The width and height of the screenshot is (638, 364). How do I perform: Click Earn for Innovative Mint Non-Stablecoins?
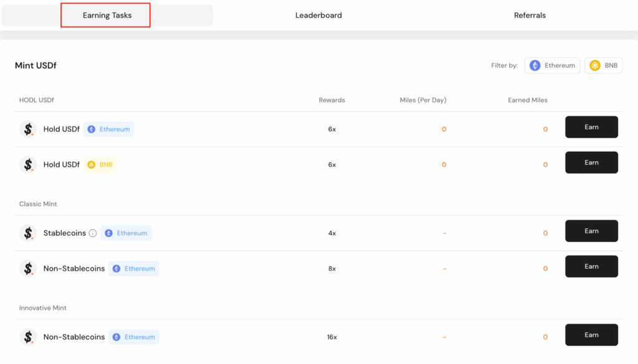[592, 335]
